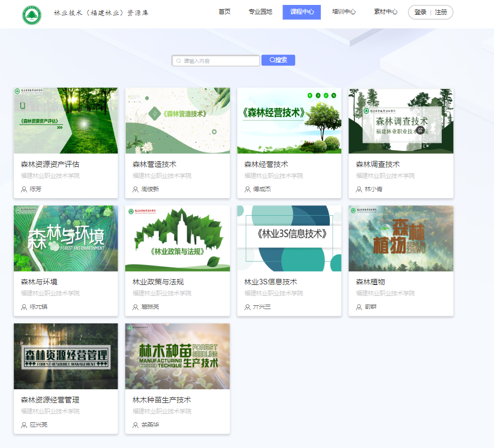
Task: Click the 注册 link to register
Action: (440, 12)
